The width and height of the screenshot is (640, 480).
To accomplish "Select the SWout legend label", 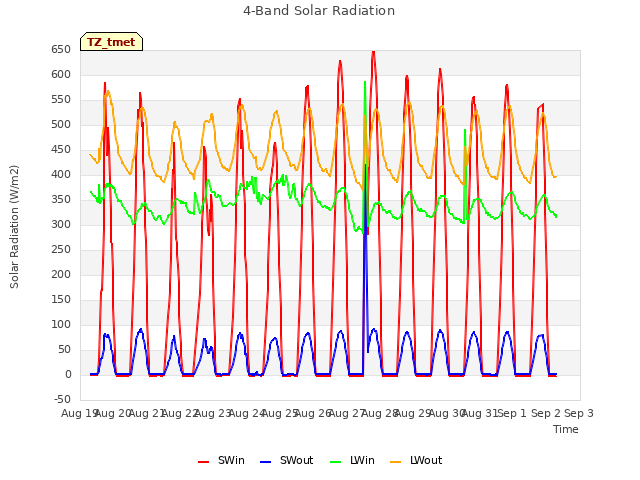I will click(296, 460).
